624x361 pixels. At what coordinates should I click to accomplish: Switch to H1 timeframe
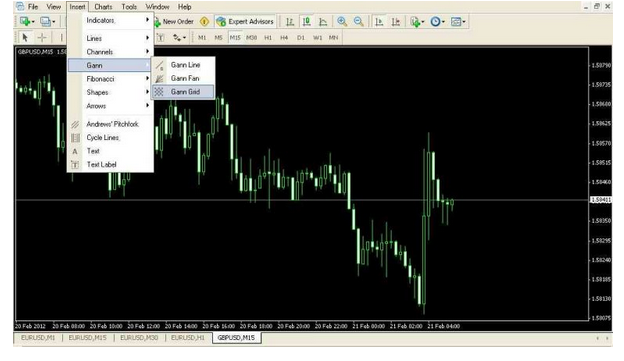[x=268, y=37]
